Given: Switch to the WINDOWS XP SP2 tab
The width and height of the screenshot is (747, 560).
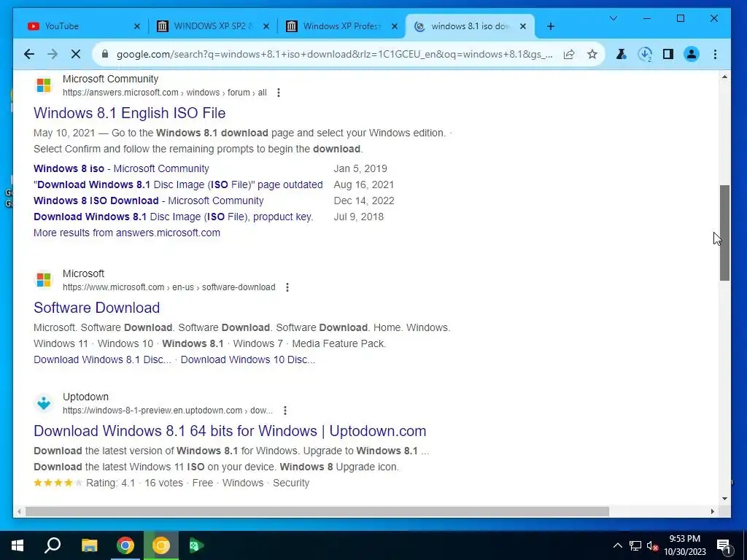Looking at the screenshot, I should point(213,26).
